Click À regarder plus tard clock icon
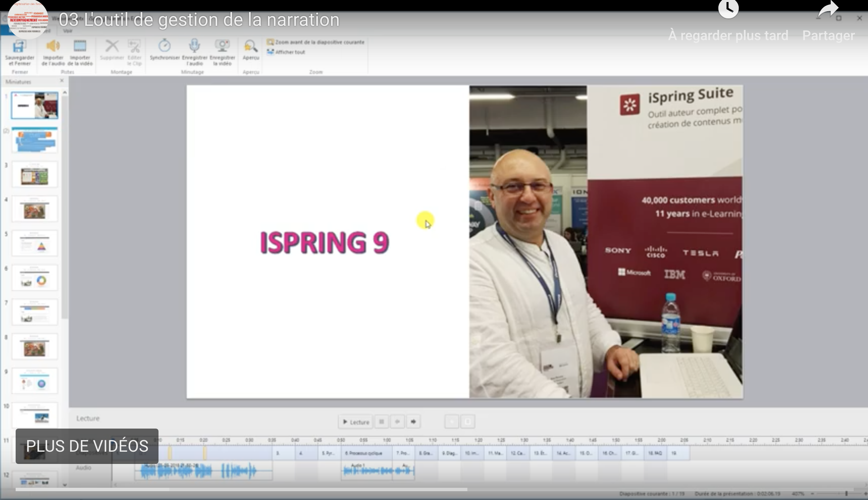868x500 pixels. click(728, 9)
